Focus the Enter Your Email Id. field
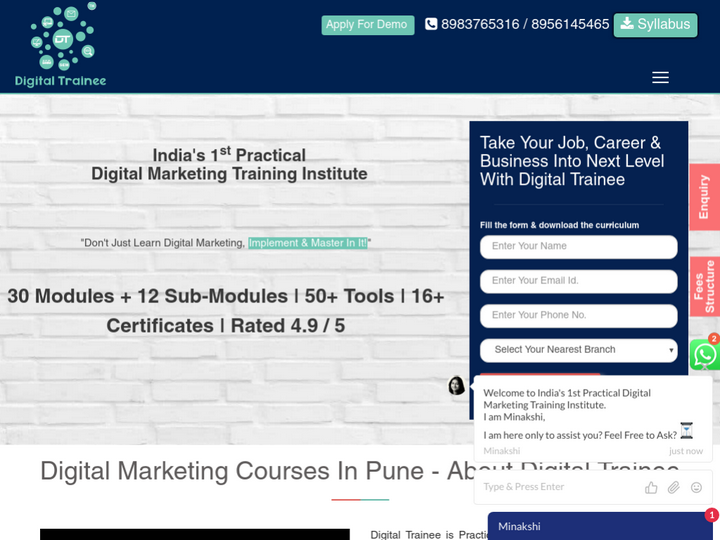Viewport: 720px width, 540px height. [x=578, y=281]
